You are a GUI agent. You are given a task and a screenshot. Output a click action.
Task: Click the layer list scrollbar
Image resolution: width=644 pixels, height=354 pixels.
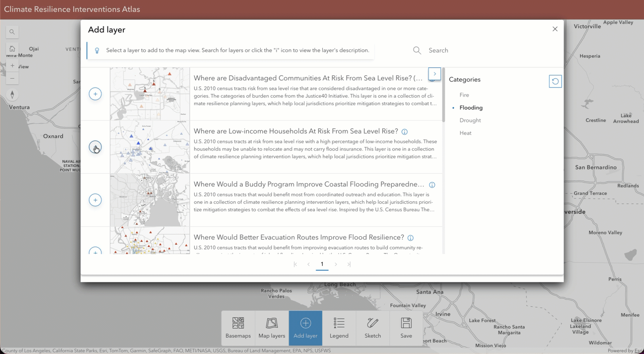point(444,95)
